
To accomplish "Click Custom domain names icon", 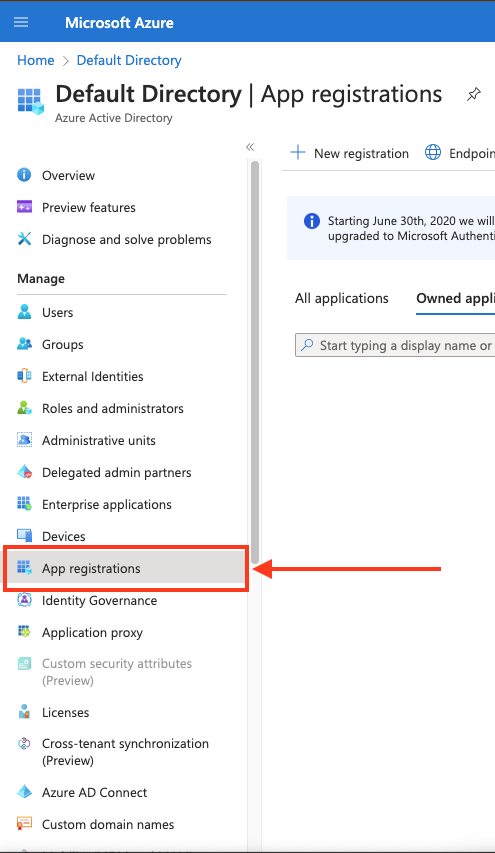I will (x=24, y=824).
